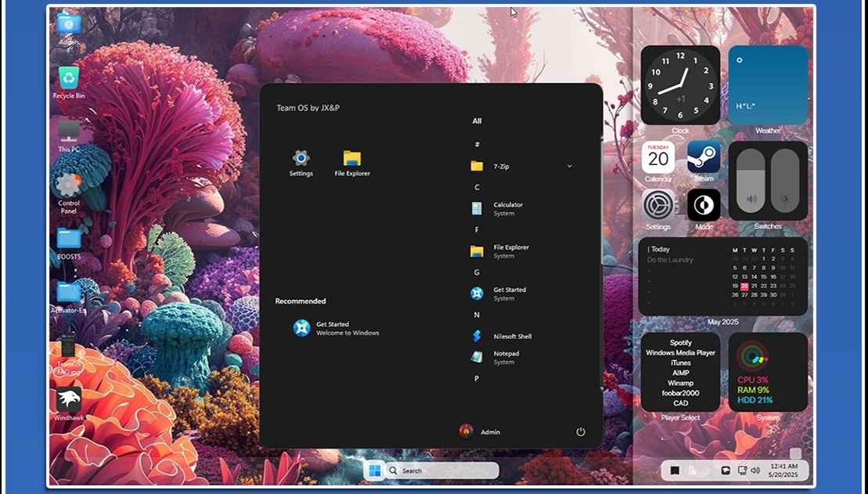
Task: Open Nilesoft Shell from the app list
Action: (512, 337)
